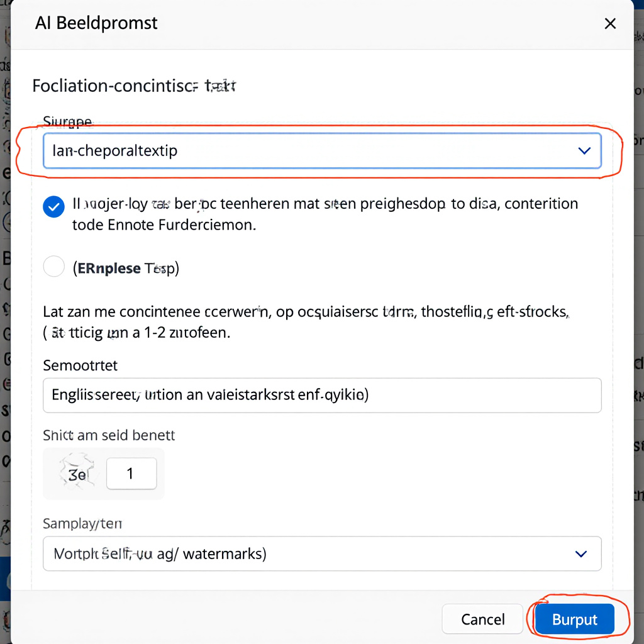644x644 pixels.
Task: Click the Cancel button
Action: tap(482, 619)
